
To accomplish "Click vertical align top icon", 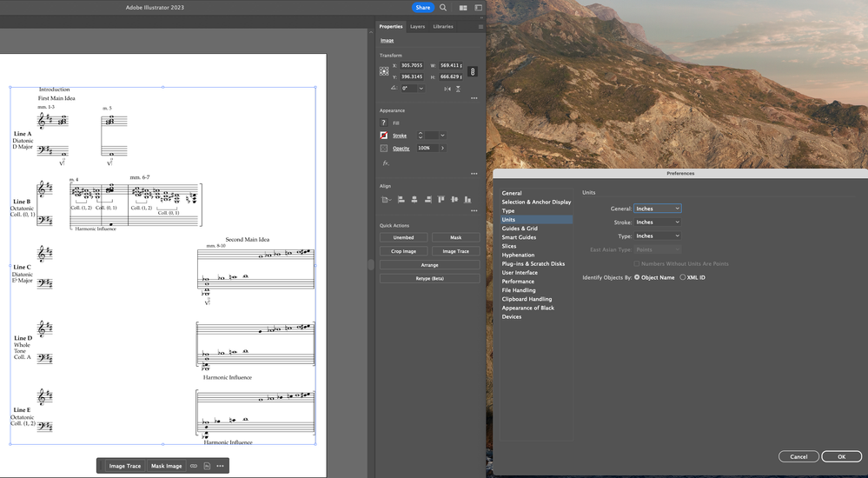I will pyautogui.click(x=441, y=199).
